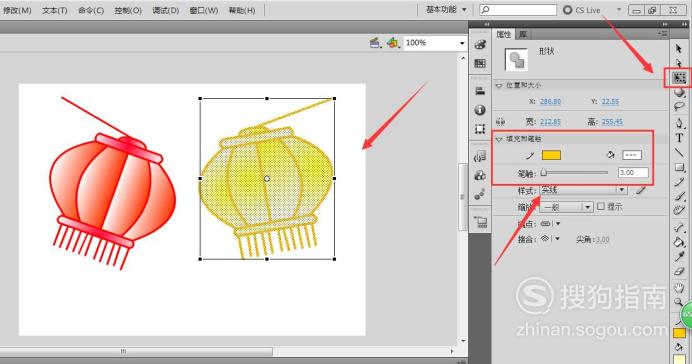
Task: Open the Info panel icon
Action: point(480,110)
